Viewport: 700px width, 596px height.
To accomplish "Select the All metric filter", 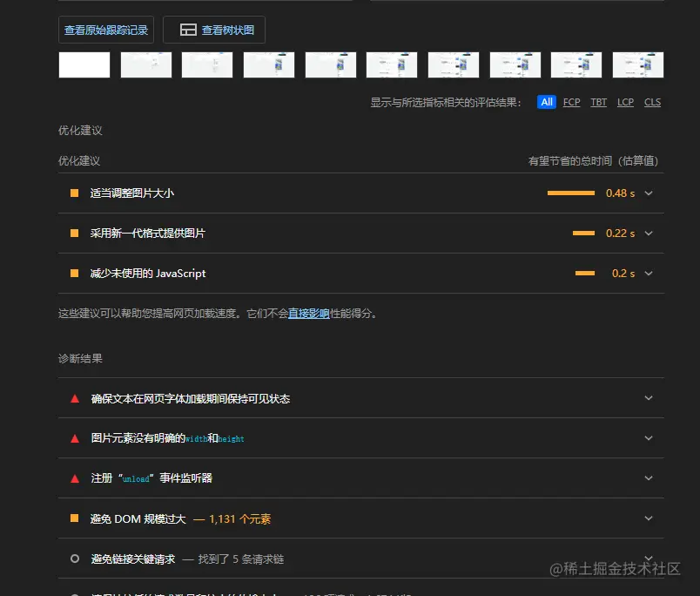I will (x=547, y=102).
